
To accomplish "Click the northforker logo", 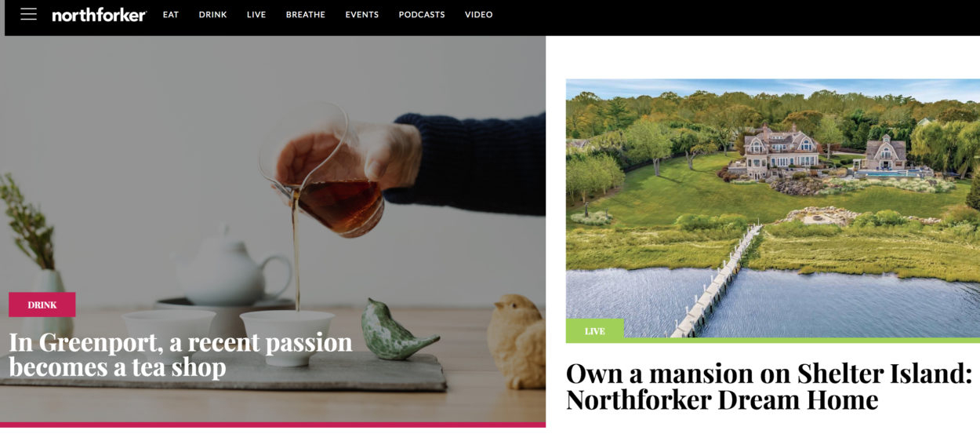I will [99, 15].
